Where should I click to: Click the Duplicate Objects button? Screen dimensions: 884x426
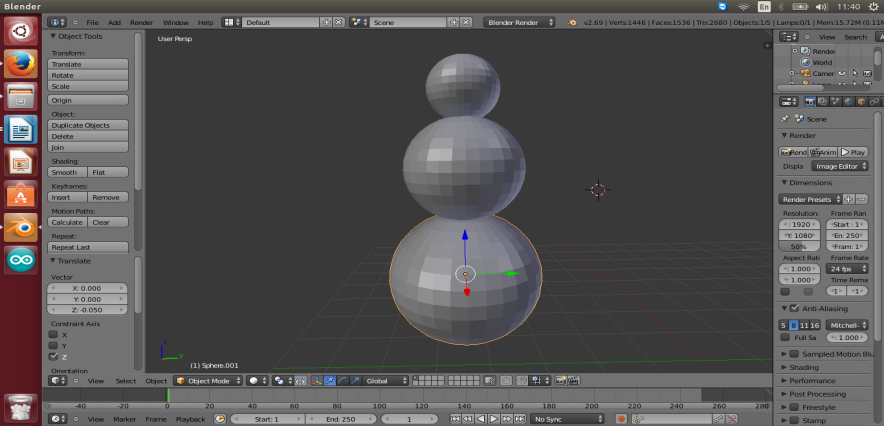[88, 125]
